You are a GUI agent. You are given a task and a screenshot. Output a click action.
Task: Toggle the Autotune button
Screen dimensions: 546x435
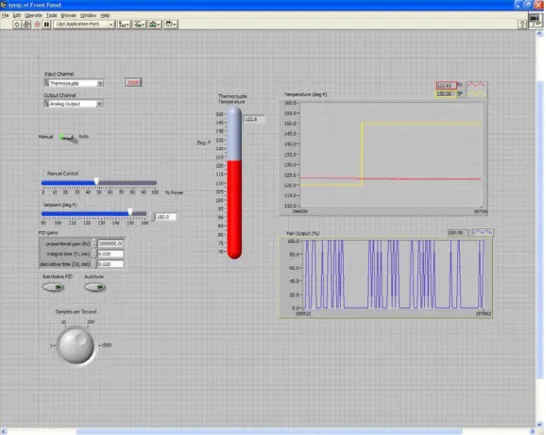[x=95, y=287]
